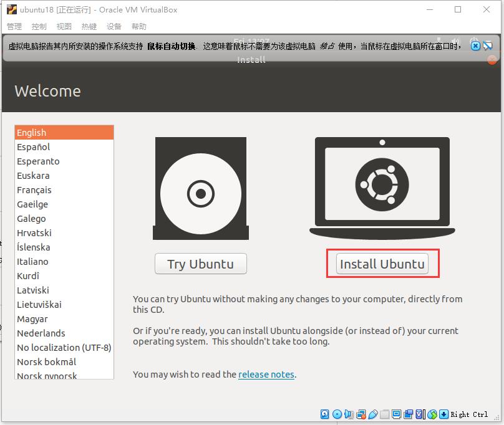504x425 pixels.
Task: Click the virtualization CPU 'V' status icon
Action: [419, 414]
